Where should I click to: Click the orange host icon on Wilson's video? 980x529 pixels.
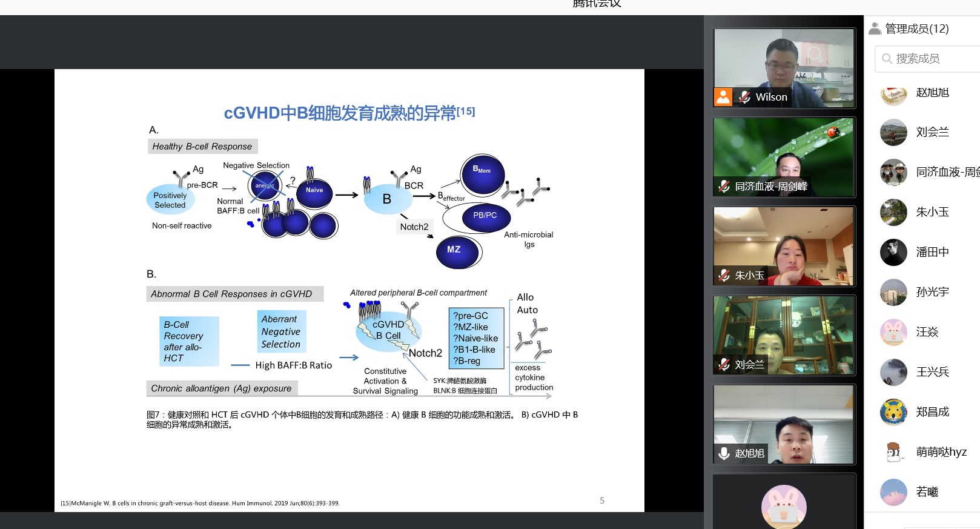[723, 97]
